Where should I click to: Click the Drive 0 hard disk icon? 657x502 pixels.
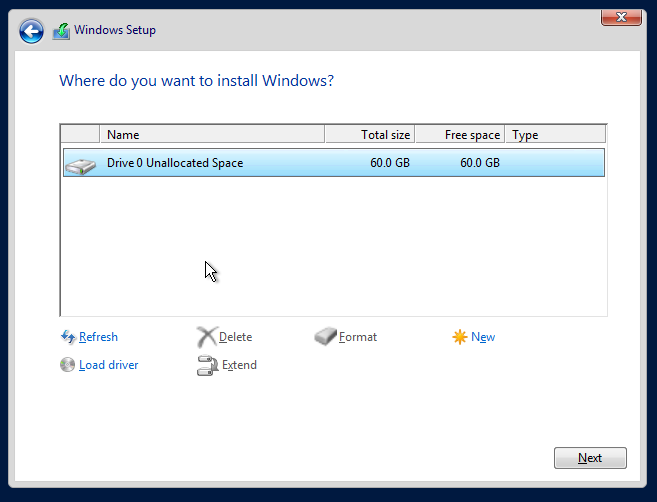80,166
